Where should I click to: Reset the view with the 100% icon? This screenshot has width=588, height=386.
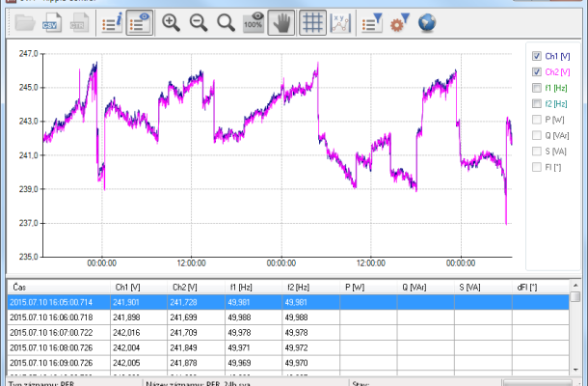tap(254, 21)
